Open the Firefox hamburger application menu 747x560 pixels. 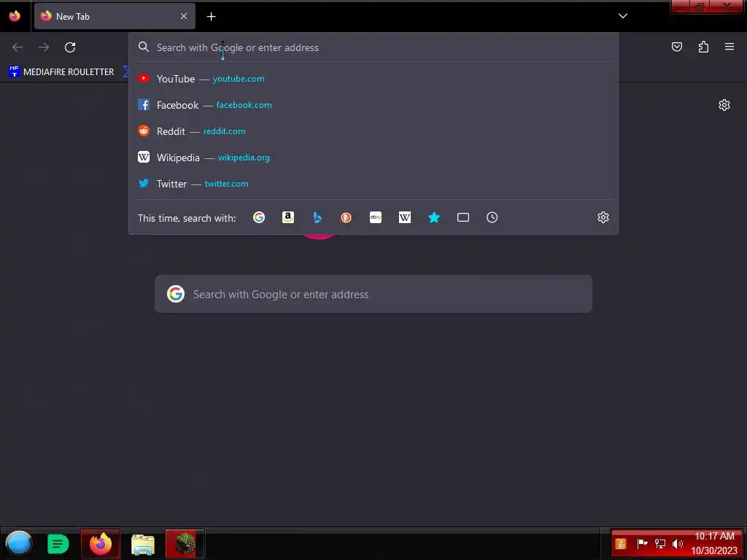729,47
